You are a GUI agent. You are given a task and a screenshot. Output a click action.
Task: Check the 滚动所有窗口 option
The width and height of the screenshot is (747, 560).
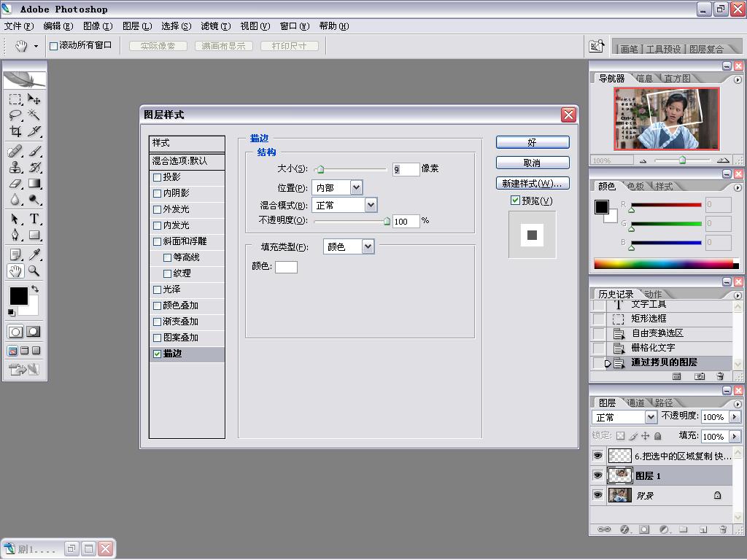pyautogui.click(x=54, y=46)
